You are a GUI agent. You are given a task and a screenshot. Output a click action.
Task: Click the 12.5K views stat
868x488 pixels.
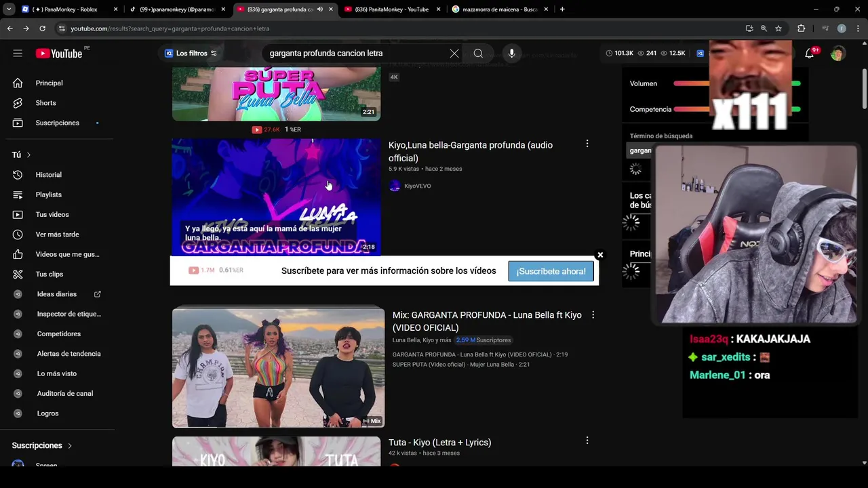coord(673,53)
